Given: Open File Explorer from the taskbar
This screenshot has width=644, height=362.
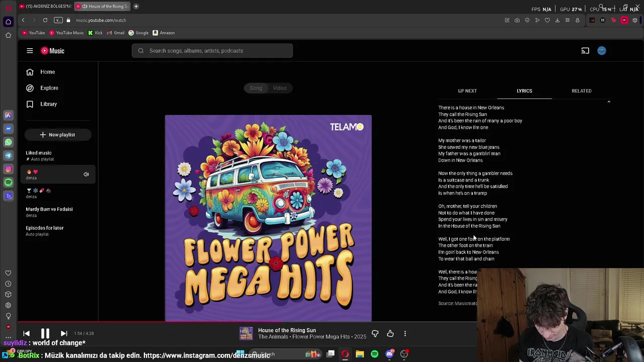Looking at the screenshot, I should tap(360, 354).
